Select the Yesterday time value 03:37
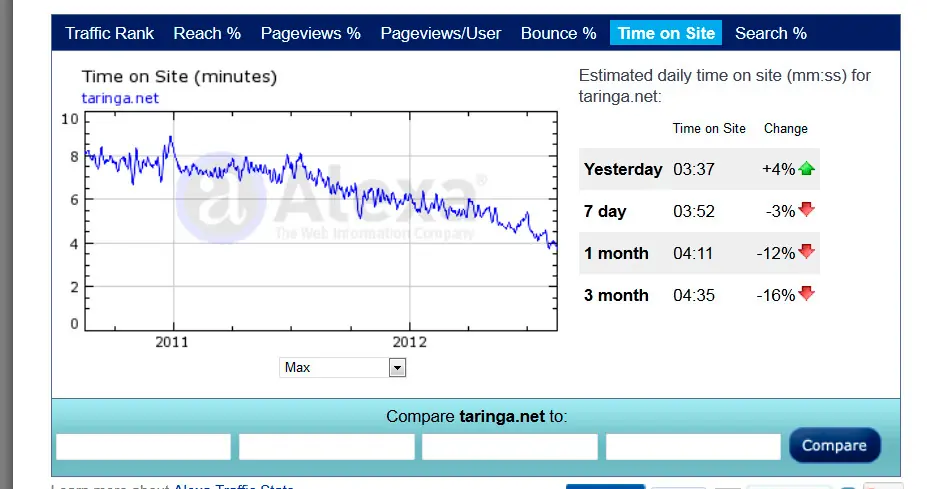This screenshot has width=927, height=489. [693, 170]
